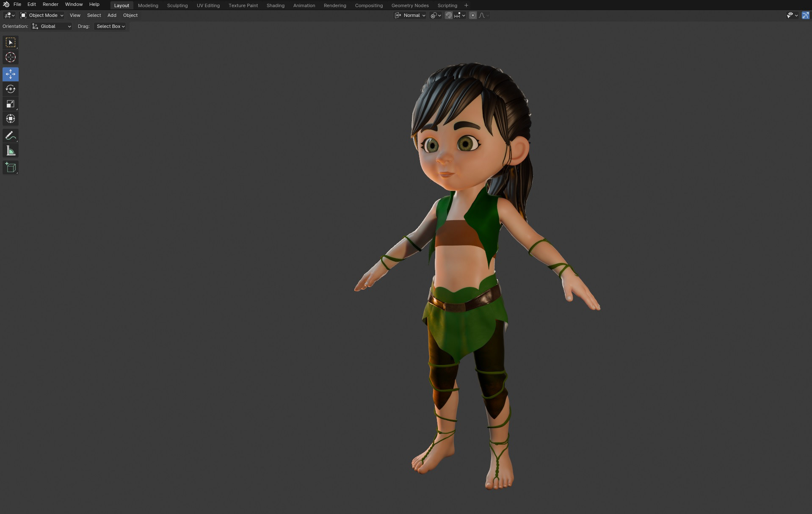Image resolution: width=812 pixels, height=514 pixels.
Task: Switch to the Animation workspace tab
Action: click(304, 6)
